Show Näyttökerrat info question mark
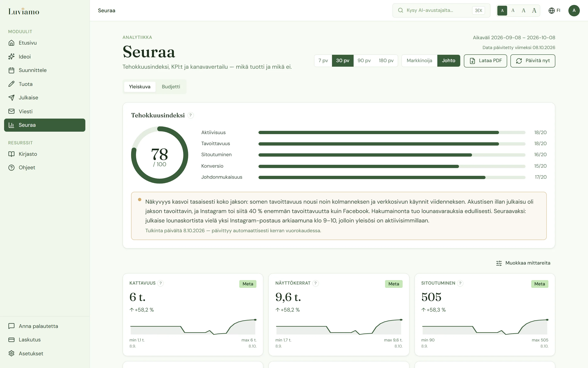Screen dimensions: 588x368 click(315, 283)
